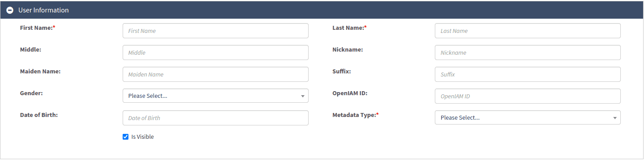Screen dimensions: 644x161
Task: Open the Date of Birth field
Action: click(215, 118)
